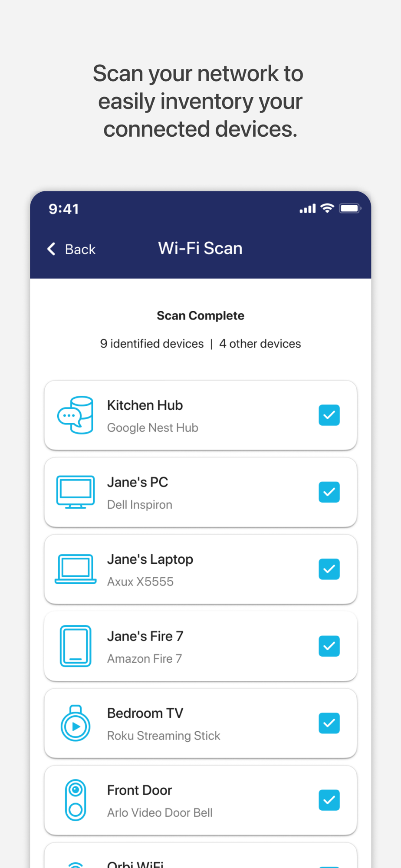Tap the cellular signal bars icon
This screenshot has width=401, height=868.
308,209
